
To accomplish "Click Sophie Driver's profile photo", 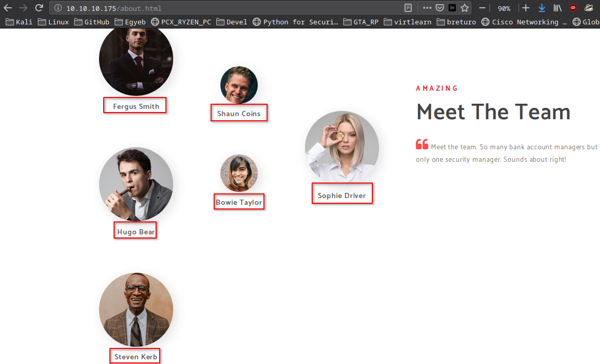I will pyautogui.click(x=342, y=147).
